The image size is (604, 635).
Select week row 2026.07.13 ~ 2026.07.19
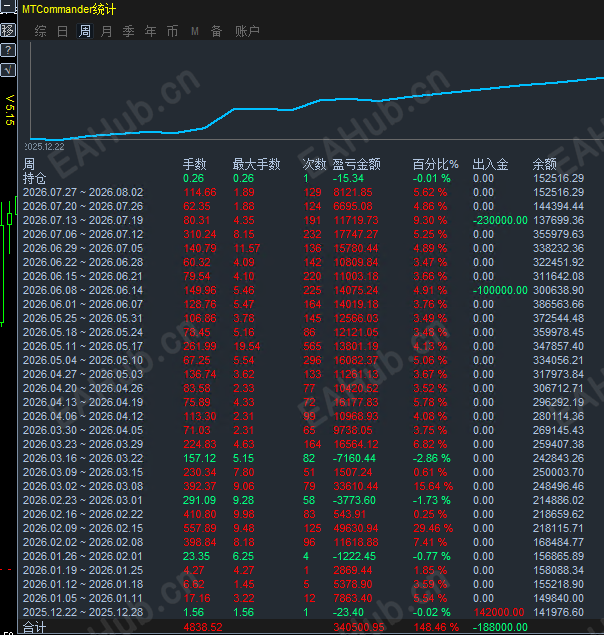tap(304, 220)
